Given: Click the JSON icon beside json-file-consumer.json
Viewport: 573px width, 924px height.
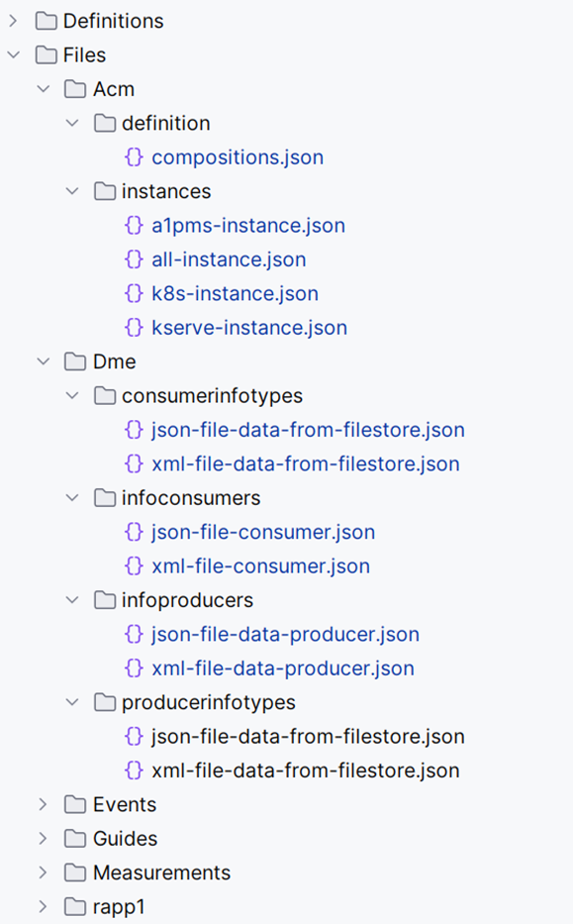Looking at the screenshot, I should [134, 532].
